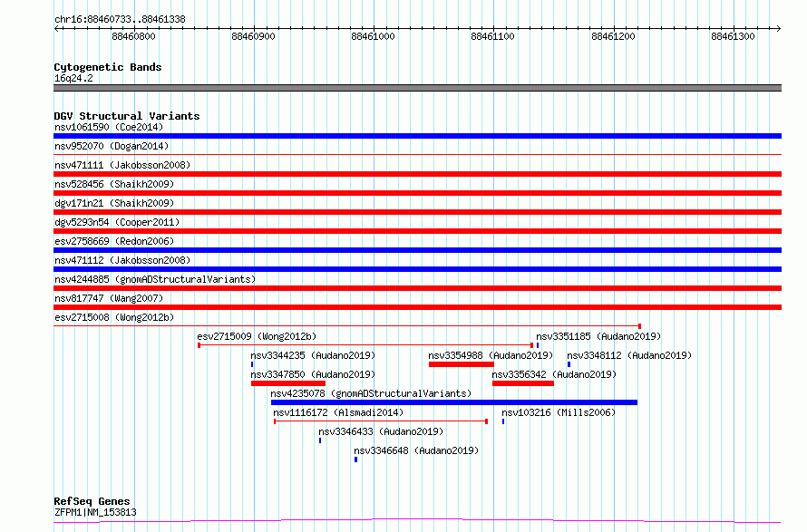Click the nsv3356342 (Audano2019) label
Viewport: 807px width, 532px height.
tap(554, 374)
